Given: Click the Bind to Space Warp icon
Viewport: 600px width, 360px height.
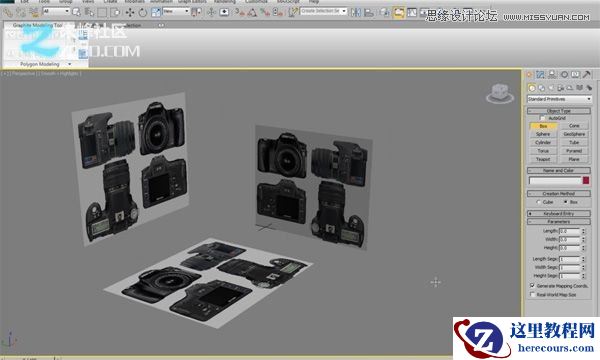Looking at the screenshot, I should pos(34,13).
